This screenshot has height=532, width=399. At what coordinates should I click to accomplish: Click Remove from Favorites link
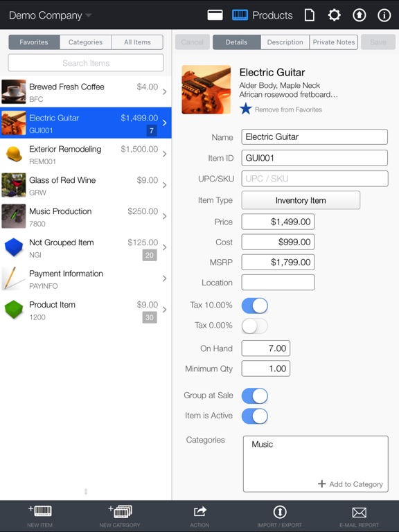288,109
